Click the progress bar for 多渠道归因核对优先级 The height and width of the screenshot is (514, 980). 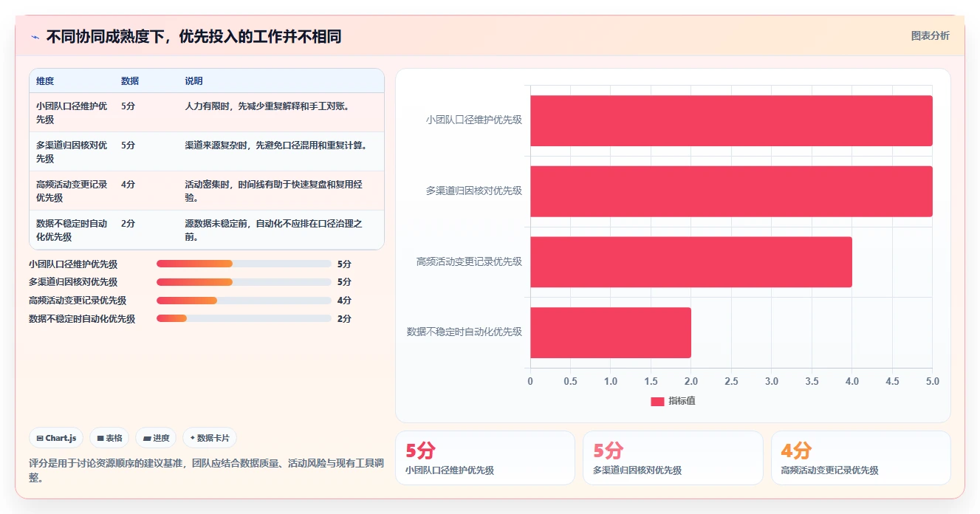click(x=244, y=282)
